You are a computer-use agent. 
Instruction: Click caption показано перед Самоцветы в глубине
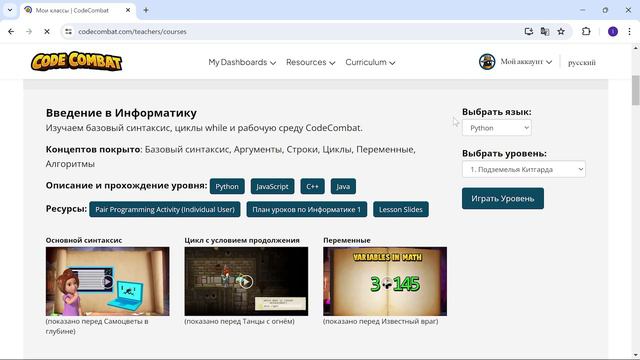tap(97, 326)
